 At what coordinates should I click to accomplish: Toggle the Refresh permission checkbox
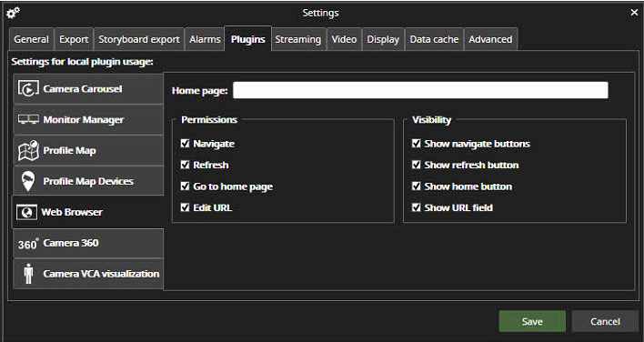click(x=185, y=165)
